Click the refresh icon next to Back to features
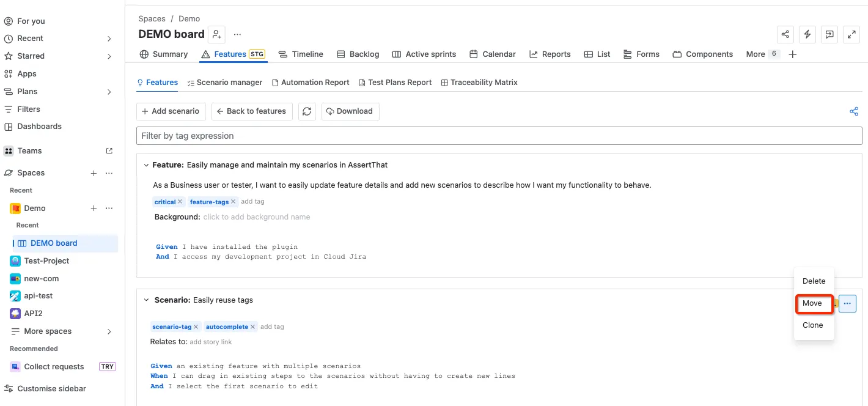Screen dimensions: 868x406 coord(307,111)
